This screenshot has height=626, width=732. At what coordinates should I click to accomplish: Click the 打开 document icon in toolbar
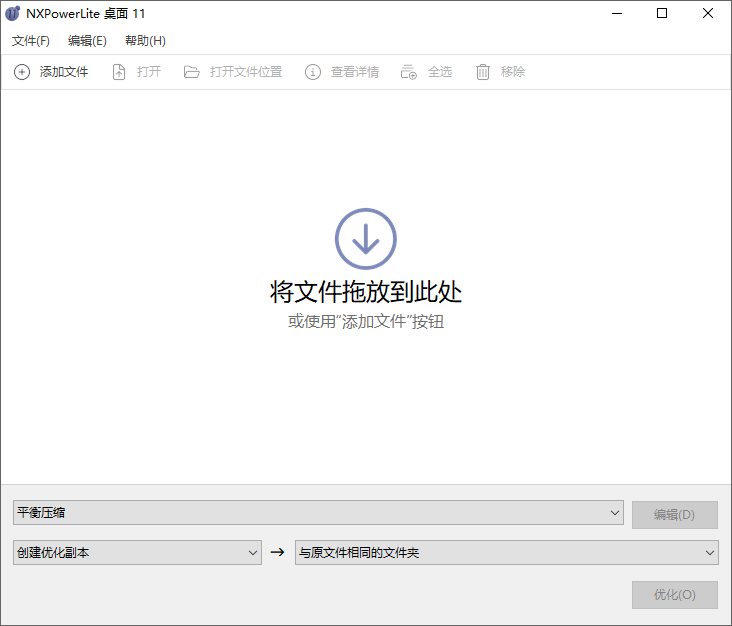(x=119, y=72)
